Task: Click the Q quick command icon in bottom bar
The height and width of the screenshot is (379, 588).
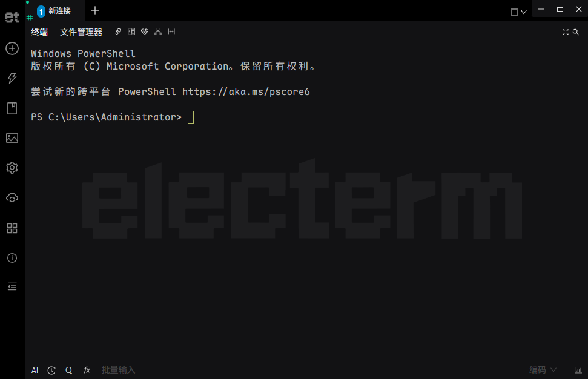Action: [68, 371]
